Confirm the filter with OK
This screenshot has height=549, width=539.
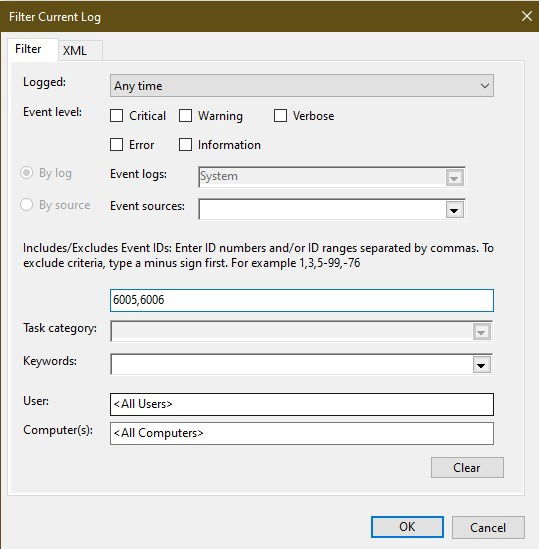click(x=407, y=527)
